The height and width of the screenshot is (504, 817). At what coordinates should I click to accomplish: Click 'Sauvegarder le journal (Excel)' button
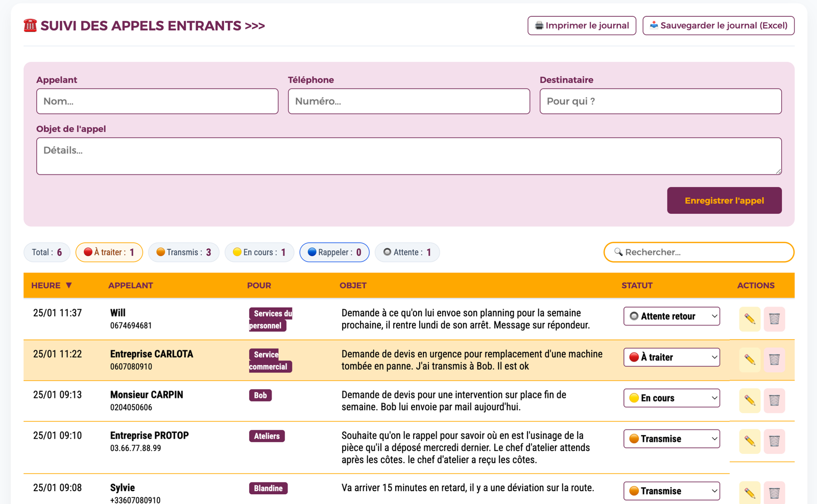pyautogui.click(x=718, y=26)
